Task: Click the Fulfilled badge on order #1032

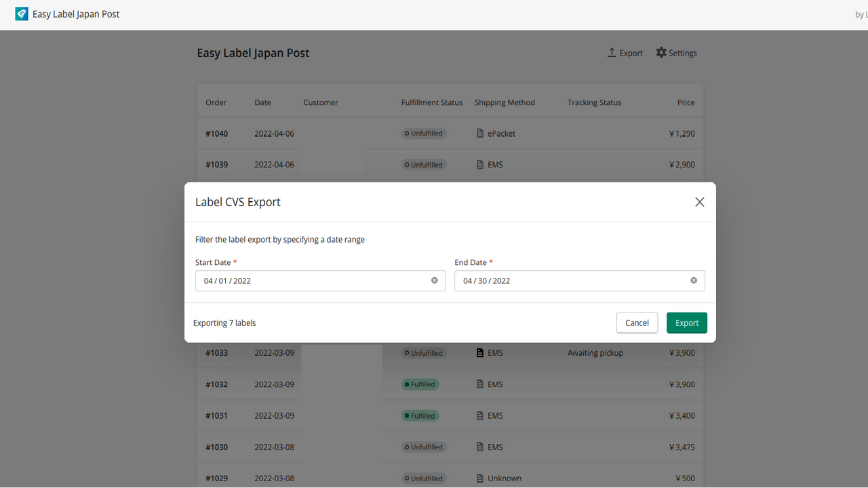Action: click(x=420, y=384)
